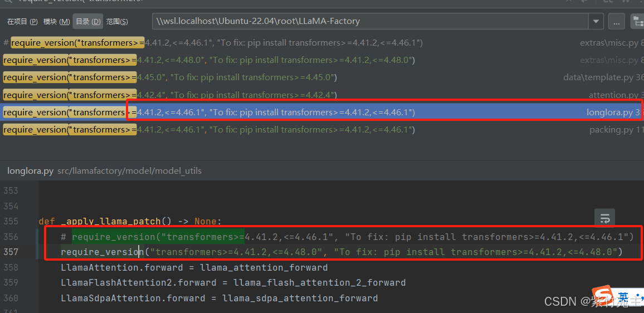This screenshot has height=313, width=644.
Task: Click the LLaMA-Factory directory path field
Action: [x=370, y=21]
